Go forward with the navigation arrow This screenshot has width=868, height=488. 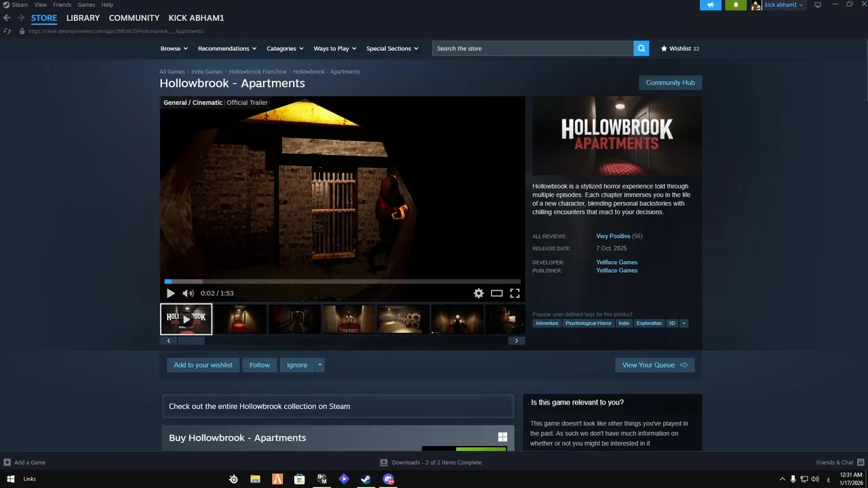pos(20,18)
